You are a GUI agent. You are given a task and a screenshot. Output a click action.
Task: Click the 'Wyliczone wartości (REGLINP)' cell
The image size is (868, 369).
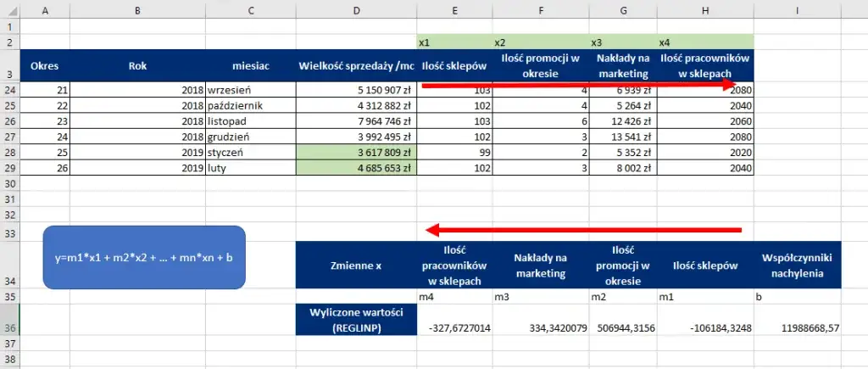(356, 319)
